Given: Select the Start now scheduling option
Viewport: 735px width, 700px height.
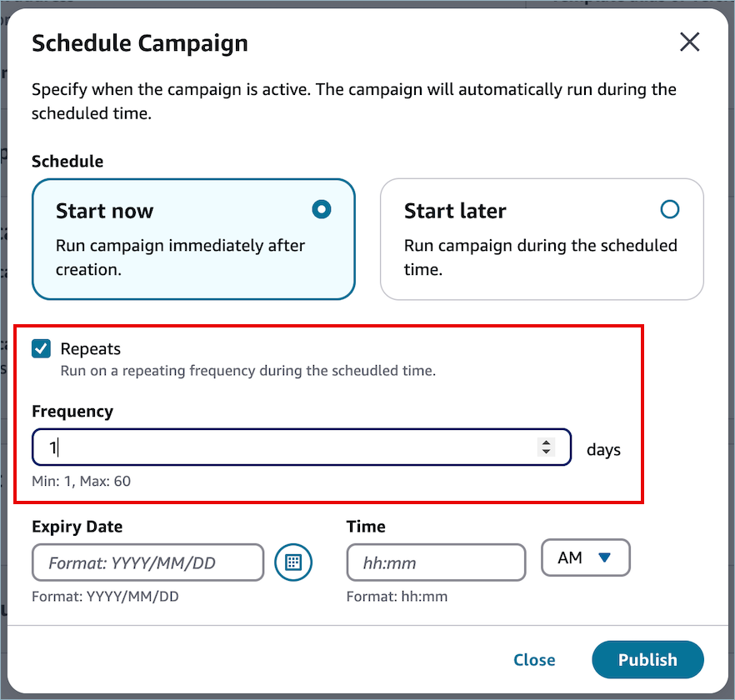Looking at the screenshot, I should click(193, 237).
